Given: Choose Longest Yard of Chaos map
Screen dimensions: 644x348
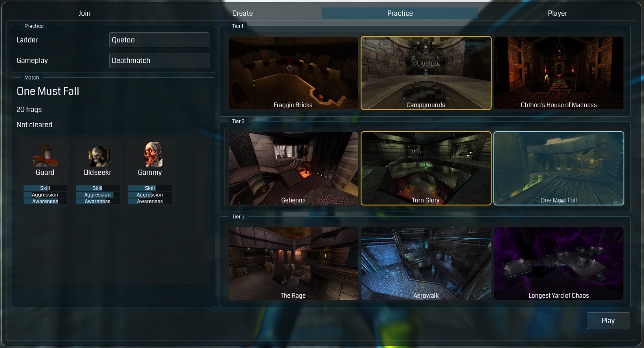Looking at the screenshot, I should click(559, 264).
